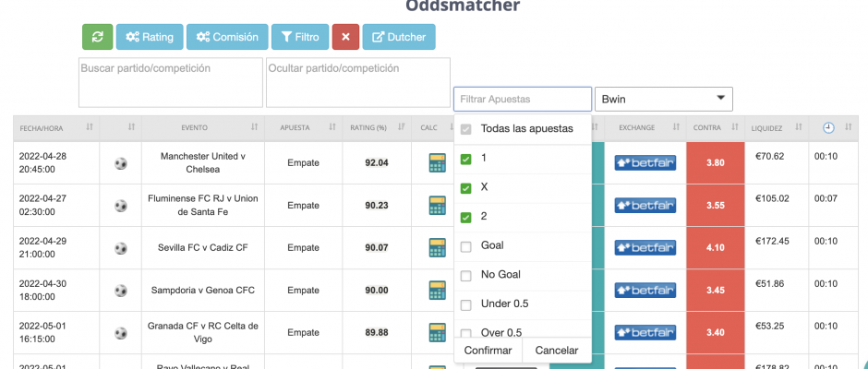Click soccer ball icon in Granada row
This screenshot has height=369, width=868.
point(121,332)
